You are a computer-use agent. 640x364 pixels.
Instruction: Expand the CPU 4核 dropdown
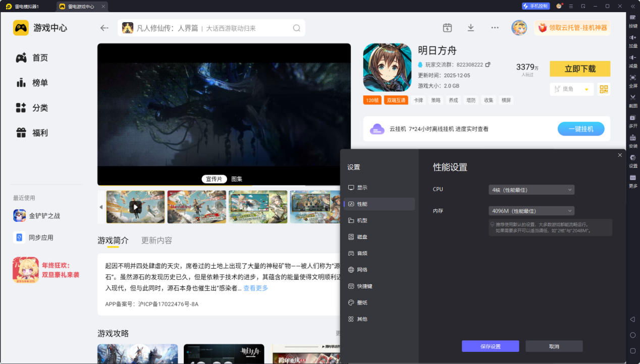tap(531, 190)
